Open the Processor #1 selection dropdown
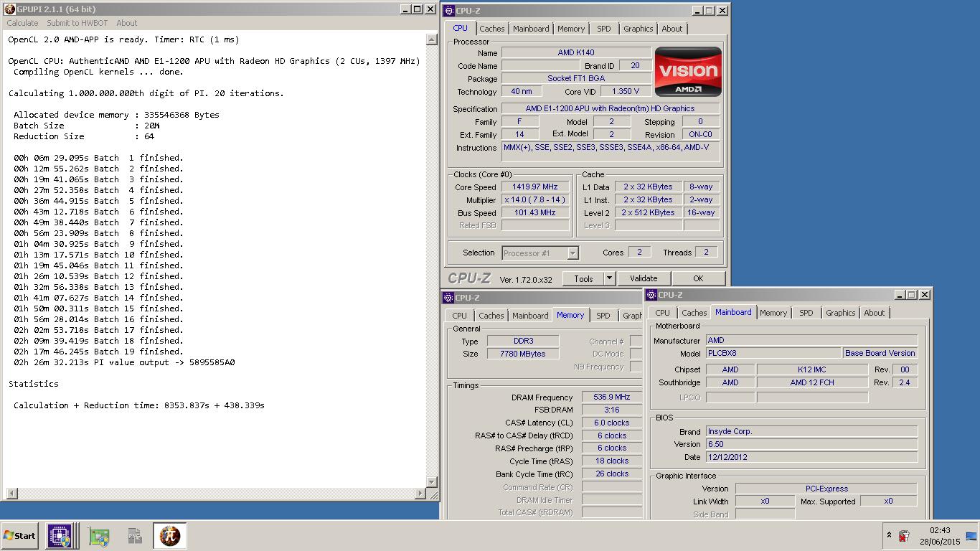The height and width of the screenshot is (551, 980). click(x=540, y=253)
